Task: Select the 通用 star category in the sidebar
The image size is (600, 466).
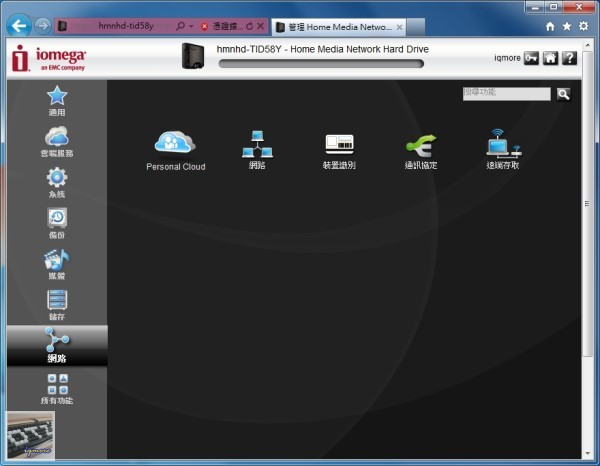Action: (57, 101)
